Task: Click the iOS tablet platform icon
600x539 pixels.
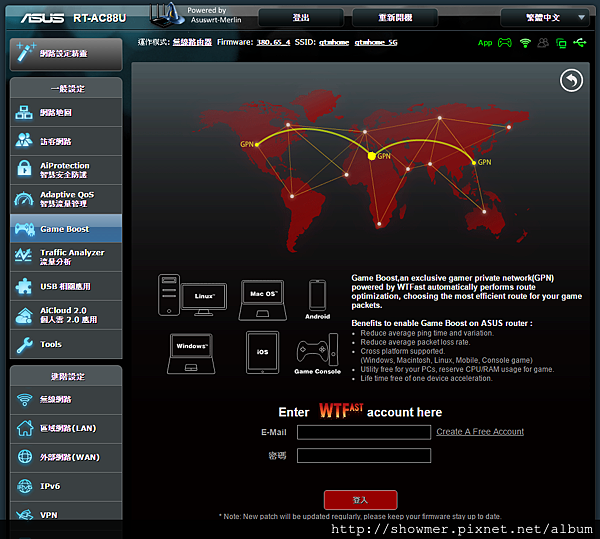Action: point(262,352)
